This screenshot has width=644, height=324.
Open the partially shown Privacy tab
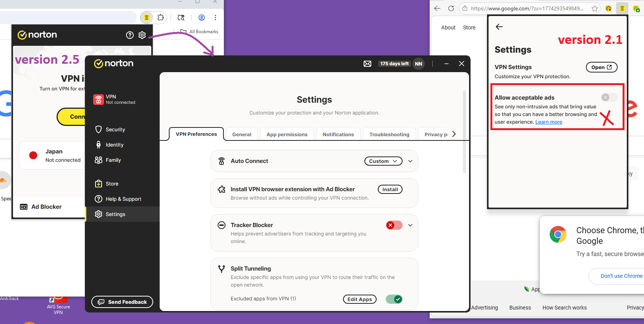pyautogui.click(x=434, y=134)
